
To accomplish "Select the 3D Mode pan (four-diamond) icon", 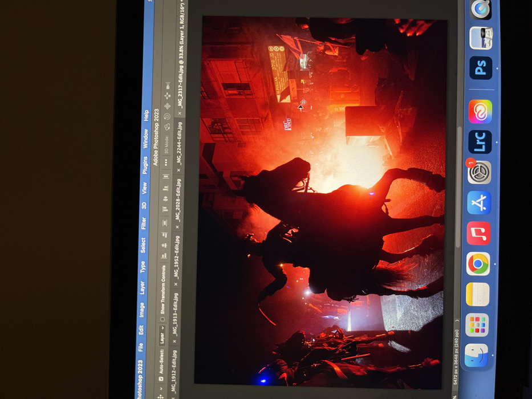I will (167, 106).
